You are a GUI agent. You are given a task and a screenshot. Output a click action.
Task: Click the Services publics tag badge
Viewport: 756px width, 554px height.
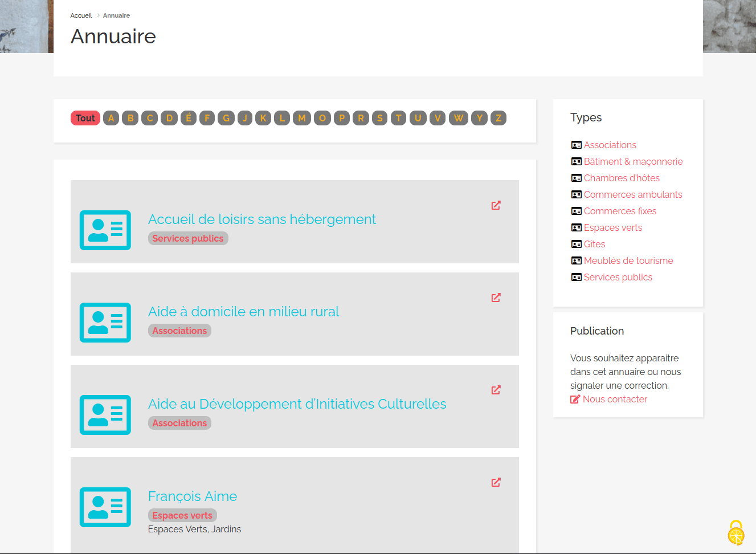point(188,238)
